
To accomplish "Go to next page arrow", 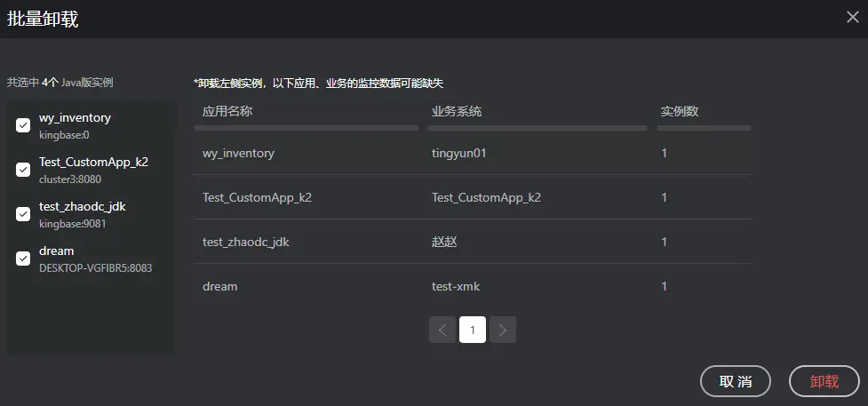I will tap(503, 330).
